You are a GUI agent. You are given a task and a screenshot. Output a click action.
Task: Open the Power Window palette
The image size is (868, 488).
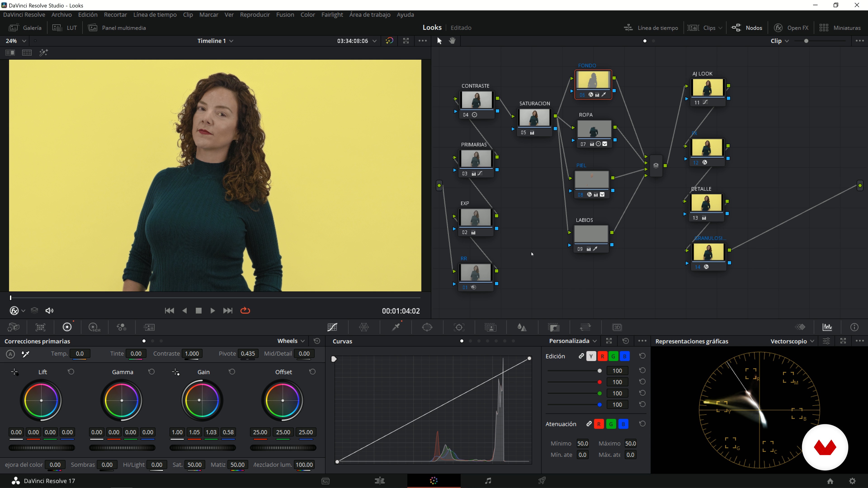(x=427, y=327)
